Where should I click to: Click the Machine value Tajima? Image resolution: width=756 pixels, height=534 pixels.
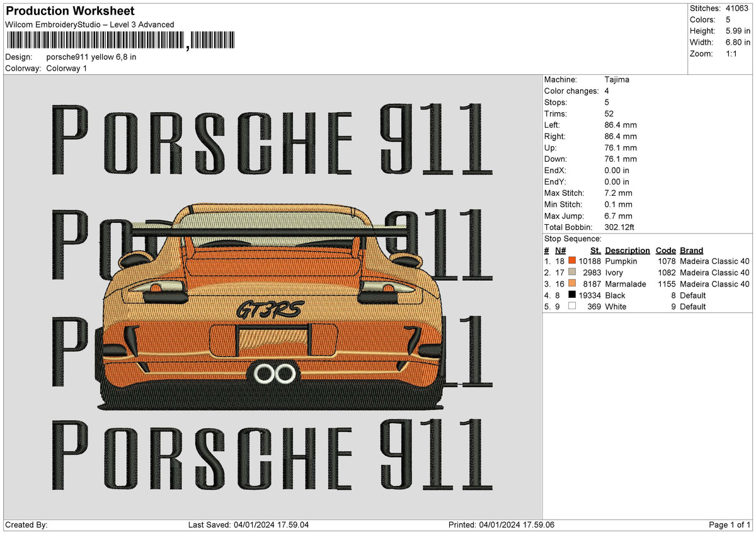(617, 79)
